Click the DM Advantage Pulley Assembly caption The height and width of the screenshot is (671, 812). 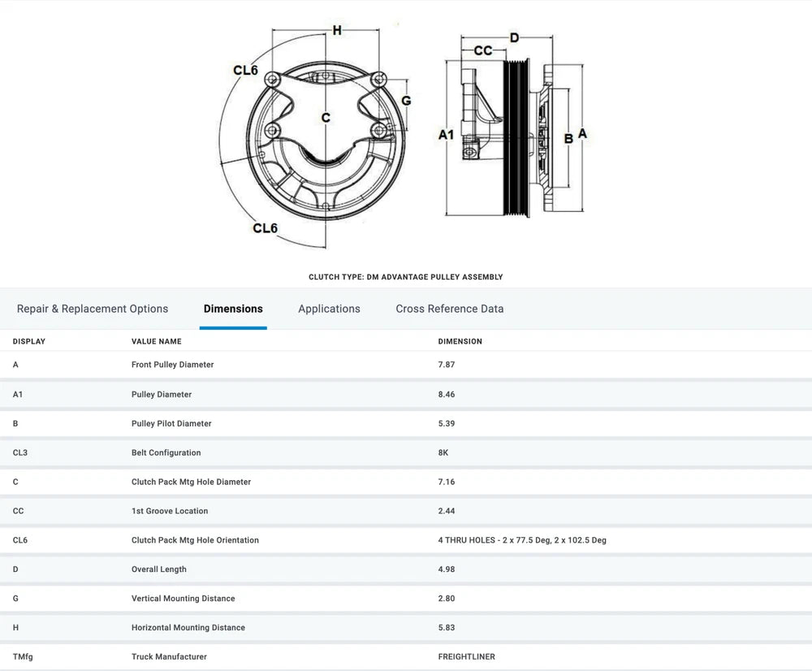(x=406, y=277)
